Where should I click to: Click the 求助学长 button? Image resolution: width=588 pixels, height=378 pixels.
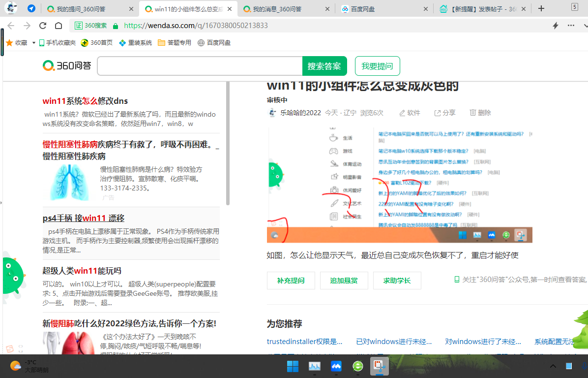pyautogui.click(x=397, y=281)
